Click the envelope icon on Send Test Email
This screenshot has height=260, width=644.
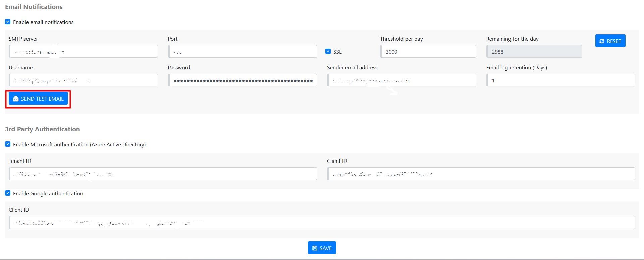tap(16, 99)
